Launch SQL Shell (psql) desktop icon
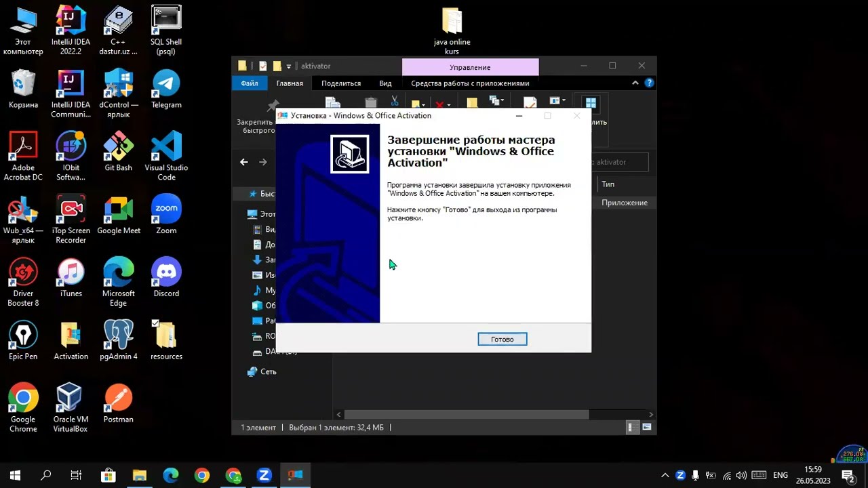 click(166, 31)
